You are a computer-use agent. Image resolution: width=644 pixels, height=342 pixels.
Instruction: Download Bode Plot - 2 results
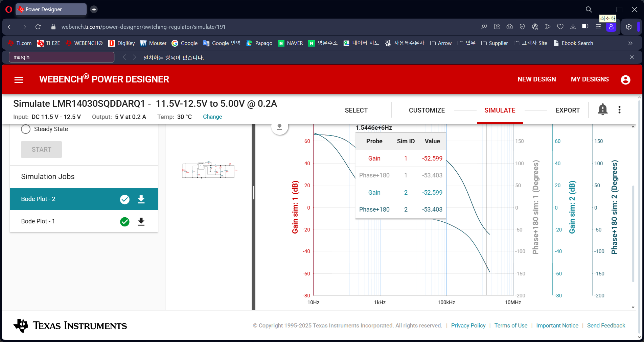141,199
